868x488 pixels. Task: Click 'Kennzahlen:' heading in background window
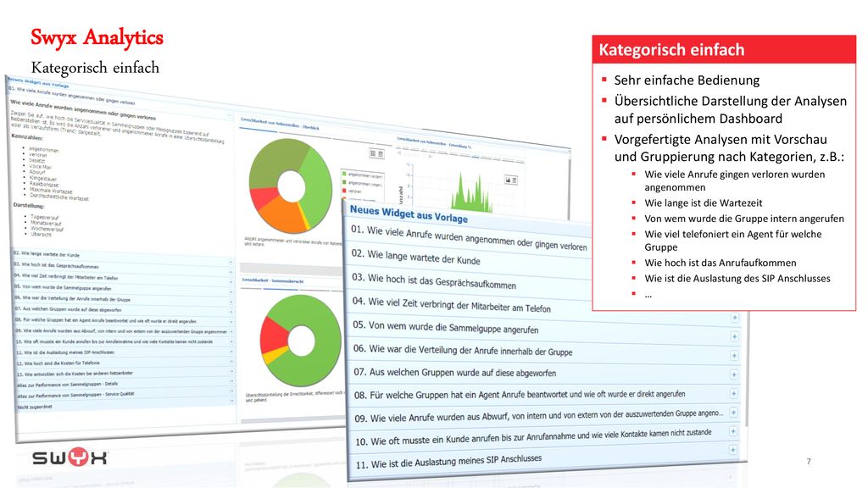tap(27, 136)
